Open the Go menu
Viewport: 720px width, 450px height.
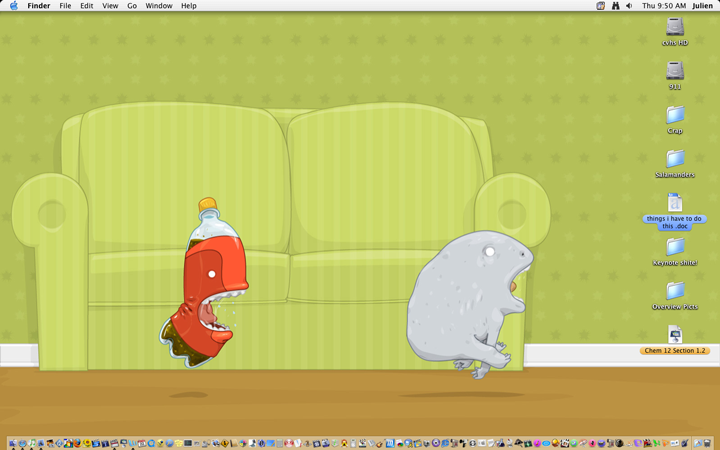[132, 6]
